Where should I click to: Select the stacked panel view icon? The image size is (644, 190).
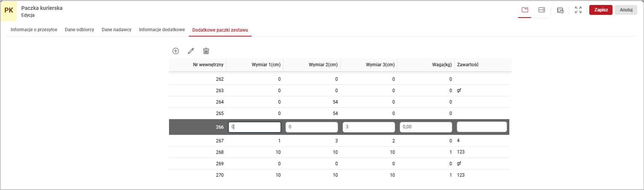(542, 10)
